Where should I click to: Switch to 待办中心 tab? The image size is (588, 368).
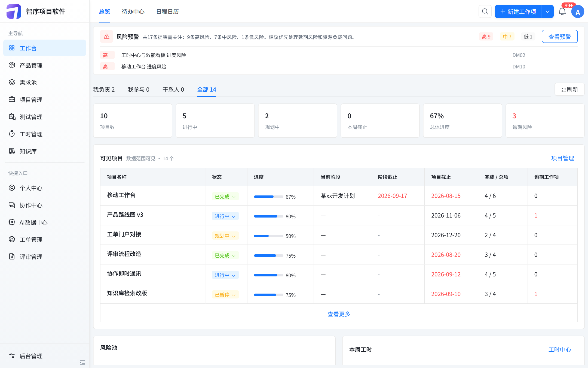pyautogui.click(x=133, y=11)
